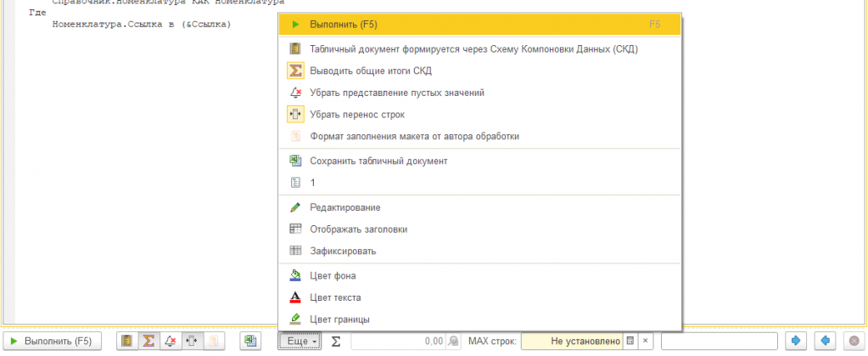
Task: Click Выполнить (F5) button in bottom toolbar
Action: click(x=52, y=342)
